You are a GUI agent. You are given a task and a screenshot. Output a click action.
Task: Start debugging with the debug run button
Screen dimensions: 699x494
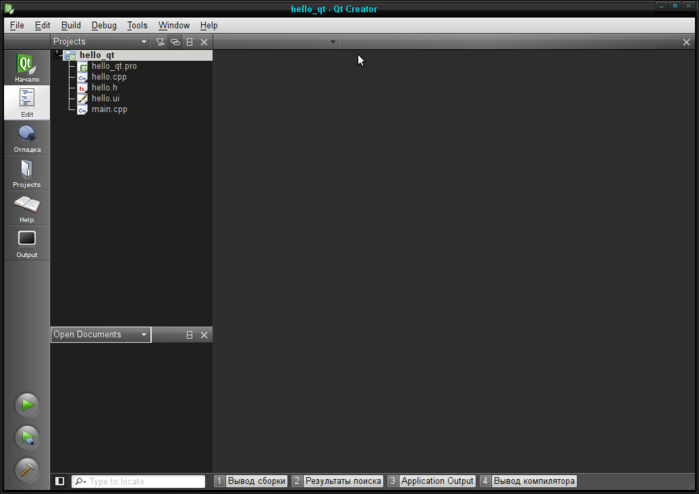[27, 437]
